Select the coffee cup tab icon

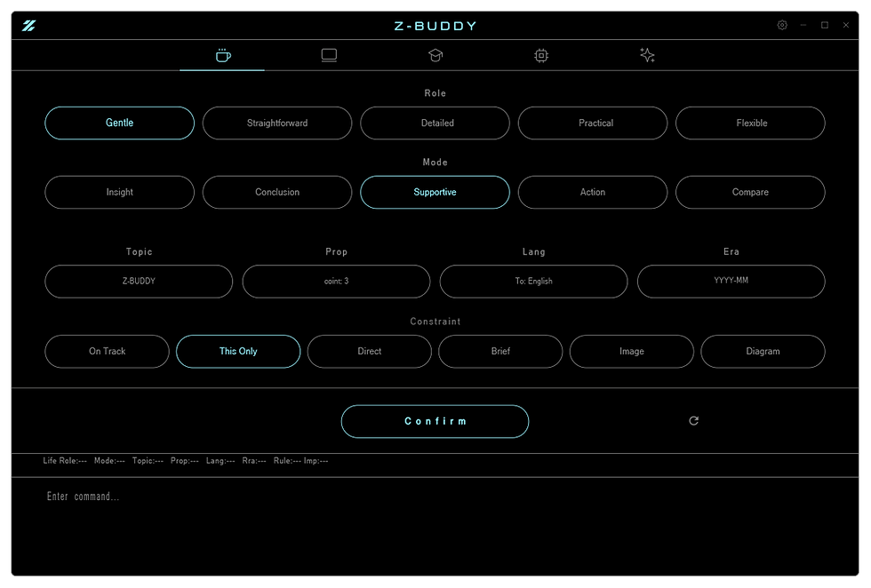223,56
